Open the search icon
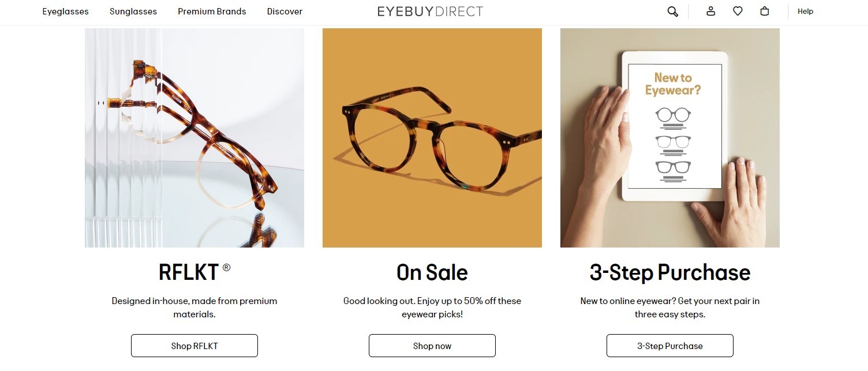This screenshot has width=868, height=371. click(x=672, y=11)
